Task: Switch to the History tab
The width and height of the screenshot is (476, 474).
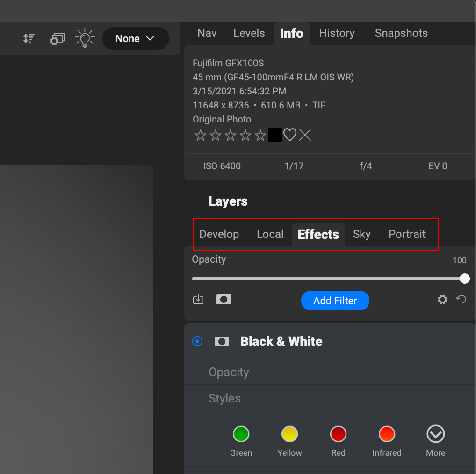Action: [337, 33]
